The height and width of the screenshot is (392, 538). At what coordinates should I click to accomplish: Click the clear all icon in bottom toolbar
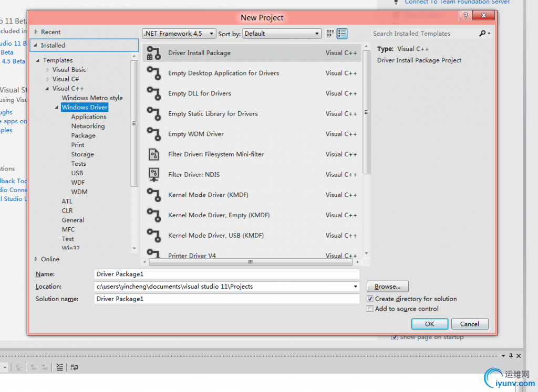(60, 367)
